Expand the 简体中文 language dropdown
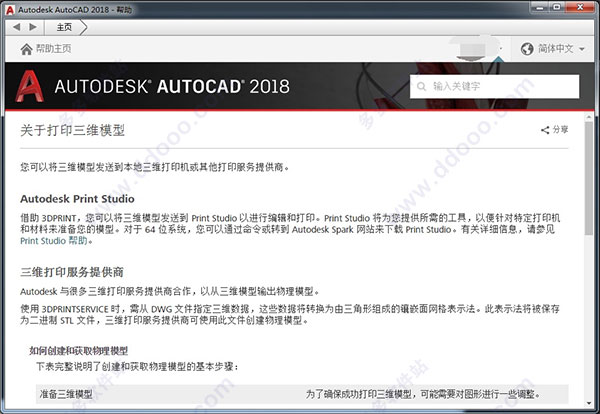 (582, 49)
